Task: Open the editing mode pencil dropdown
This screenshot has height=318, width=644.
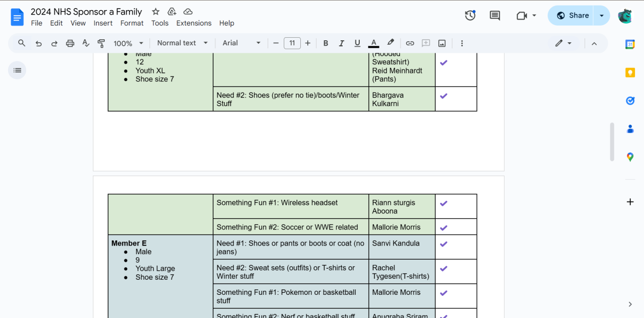Action: point(563,43)
